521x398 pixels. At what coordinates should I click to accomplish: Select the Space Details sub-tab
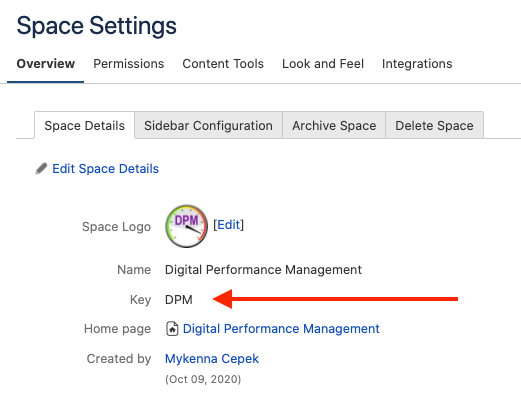point(85,125)
